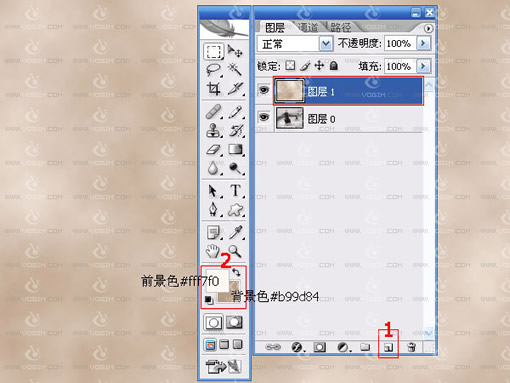Select the Gradient tool
The height and width of the screenshot is (383, 510).
tap(235, 150)
